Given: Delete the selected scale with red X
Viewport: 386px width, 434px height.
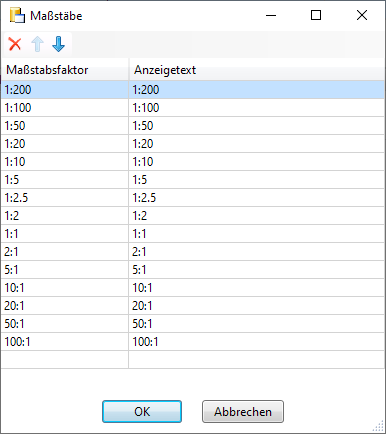Looking at the screenshot, I should pyautogui.click(x=15, y=44).
